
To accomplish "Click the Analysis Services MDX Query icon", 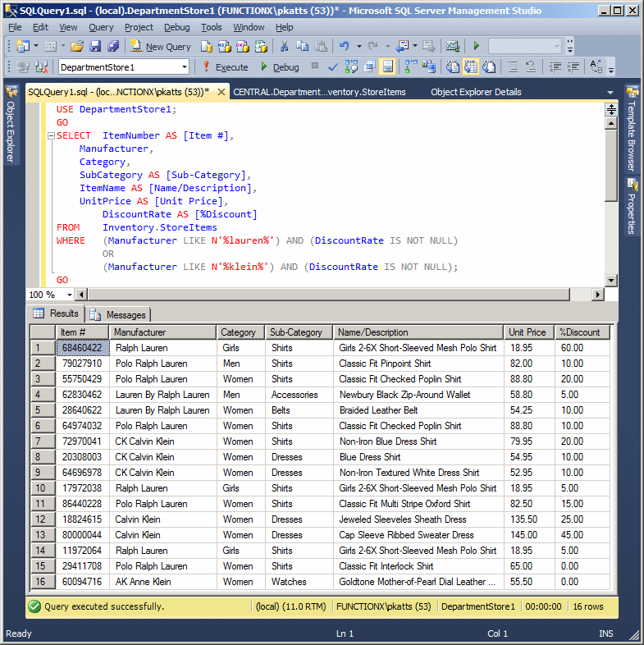I will pyautogui.click(x=225, y=46).
